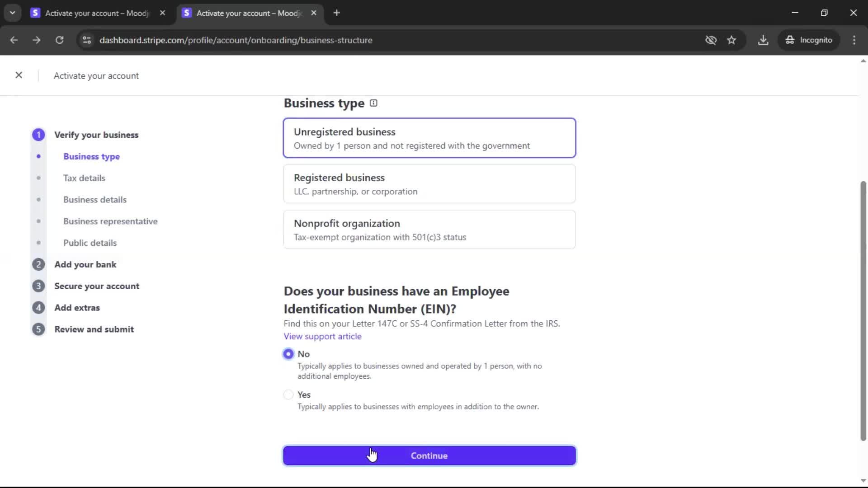
Task: Click the Continue button
Action: pos(429,455)
